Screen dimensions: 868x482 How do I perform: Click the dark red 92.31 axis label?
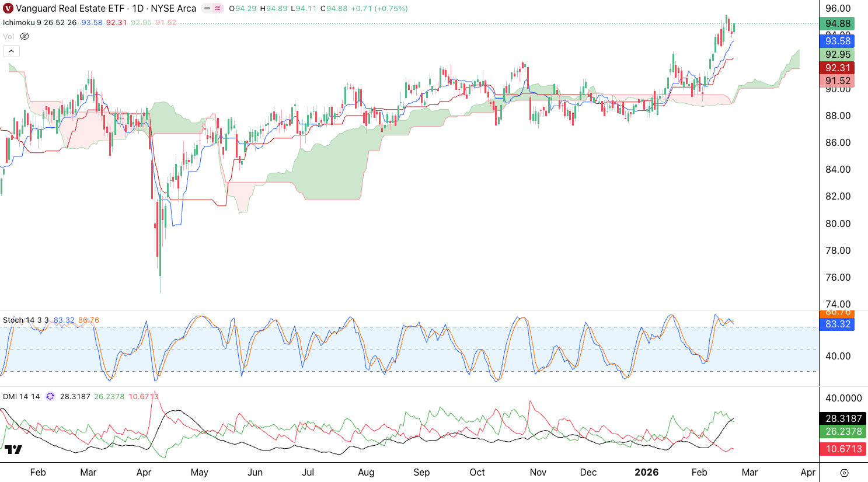(x=837, y=68)
